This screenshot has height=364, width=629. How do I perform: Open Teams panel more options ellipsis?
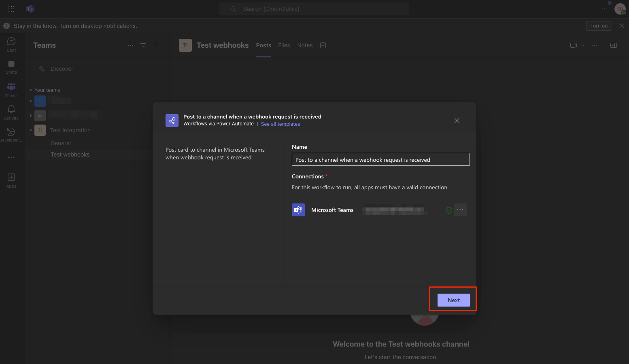[130, 45]
